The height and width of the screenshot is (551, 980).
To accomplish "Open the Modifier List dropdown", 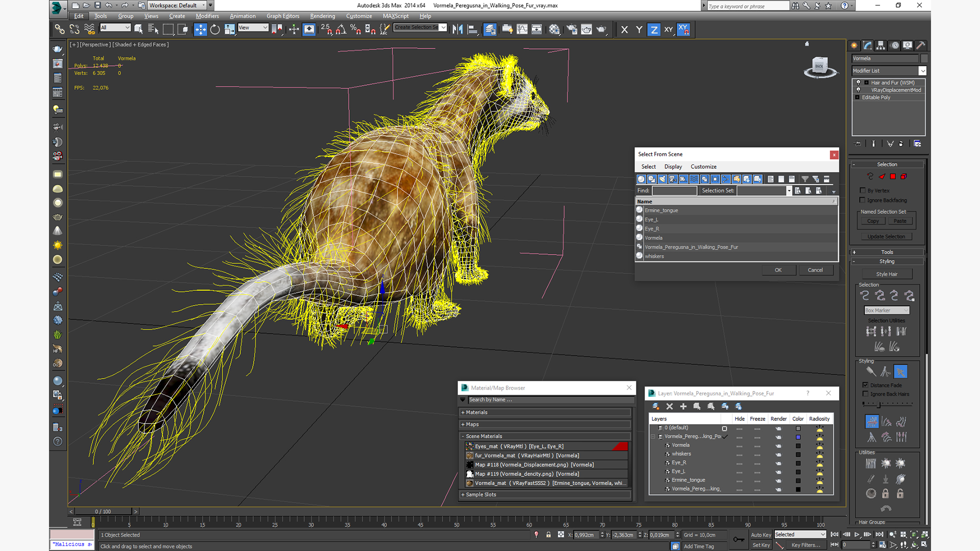I will [x=922, y=71].
